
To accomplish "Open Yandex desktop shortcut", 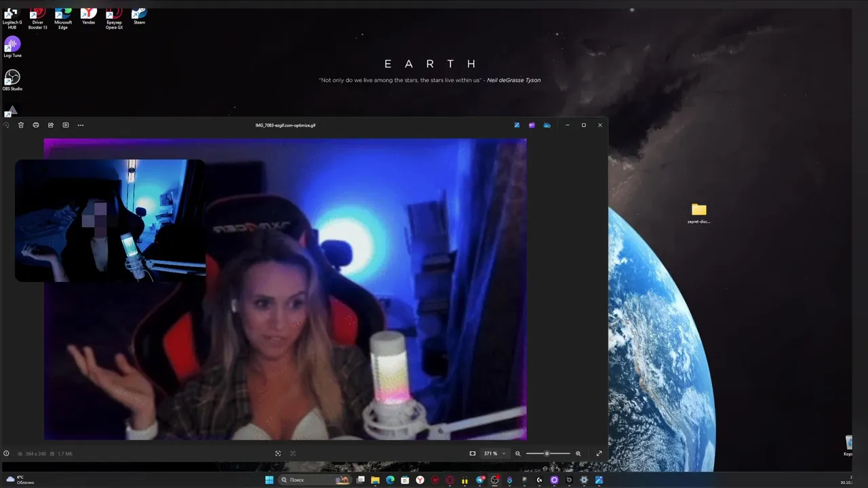I will [88, 16].
